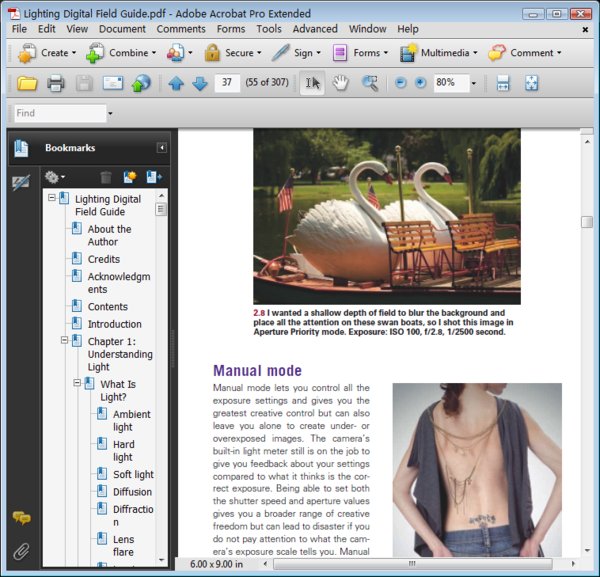
Task: Select the Marquee Zoom tool
Action: coord(370,83)
